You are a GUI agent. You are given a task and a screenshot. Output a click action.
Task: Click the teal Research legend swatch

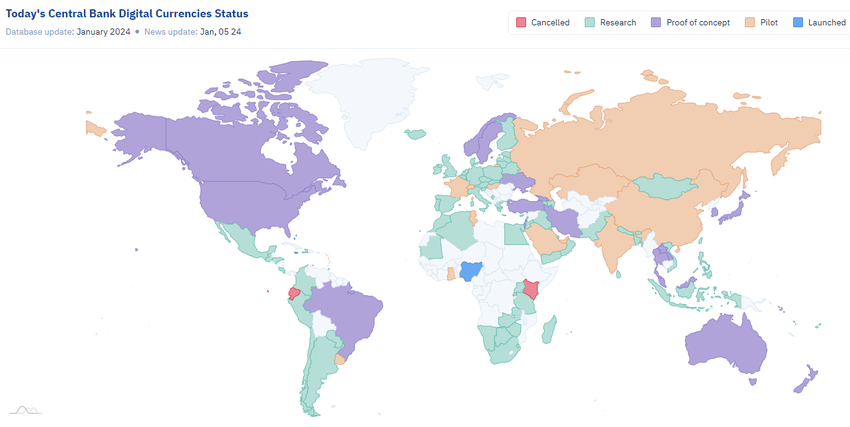point(590,22)
